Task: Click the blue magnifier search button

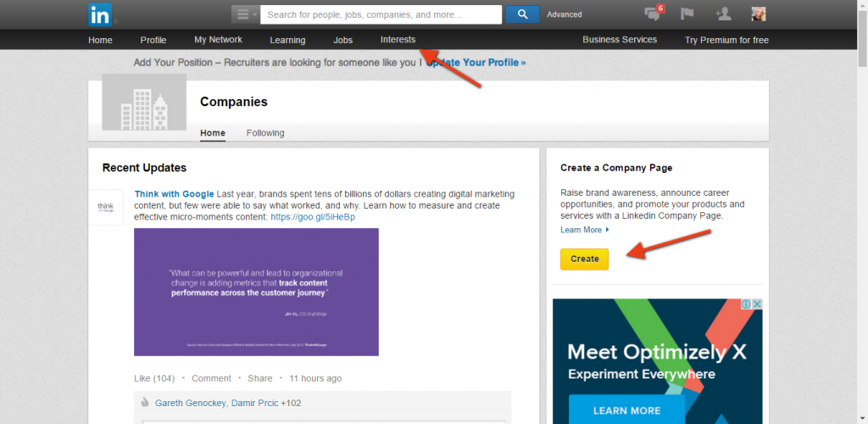Action: pyautogui.click(x=522, y=14)
